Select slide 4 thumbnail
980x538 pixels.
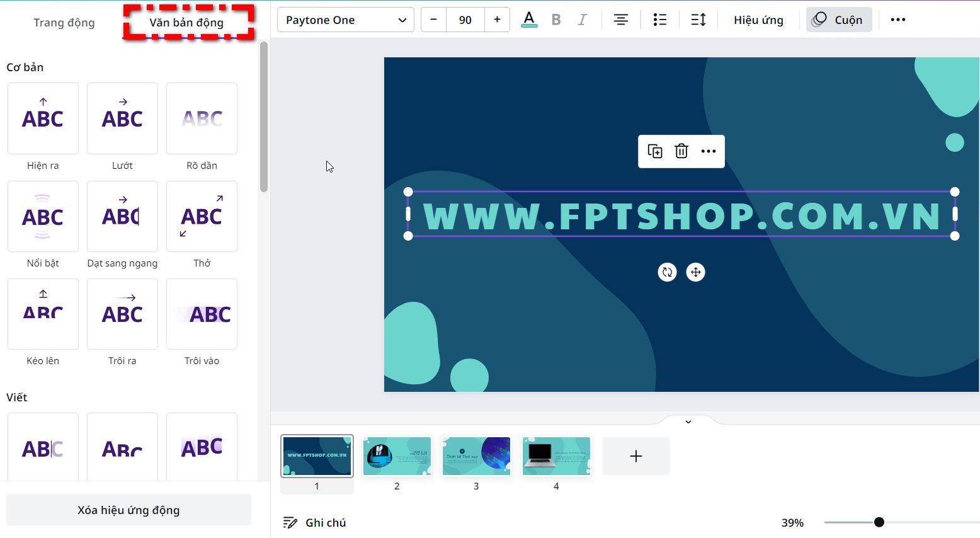(x=556, y=455)
